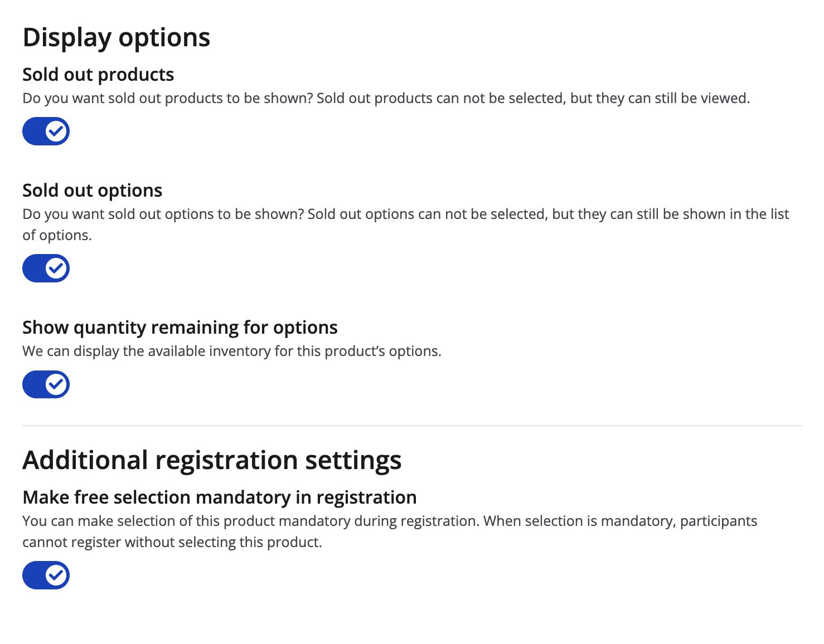Click the Show quantity remaining for options label

pyautogui.click(x=180, y=328)
